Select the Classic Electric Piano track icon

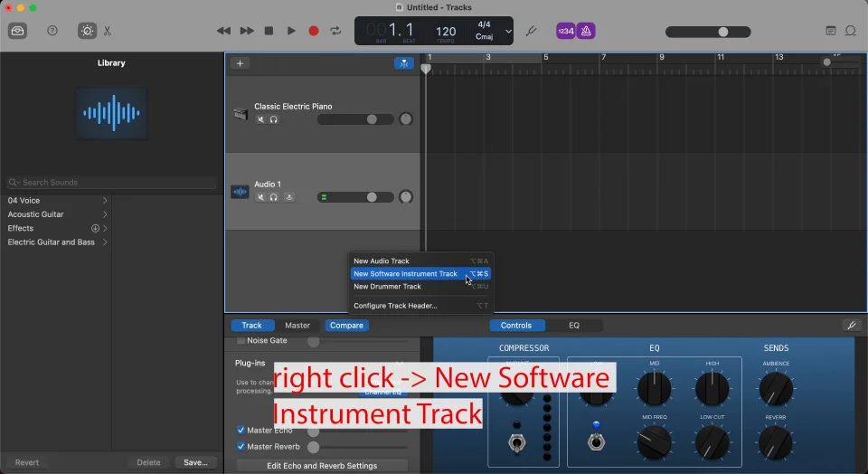pyautogui.click(x=240, y=114)
